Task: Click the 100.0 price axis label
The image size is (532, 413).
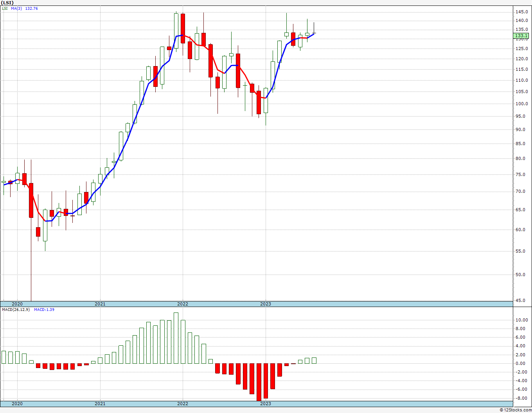Action: [522, 104]
